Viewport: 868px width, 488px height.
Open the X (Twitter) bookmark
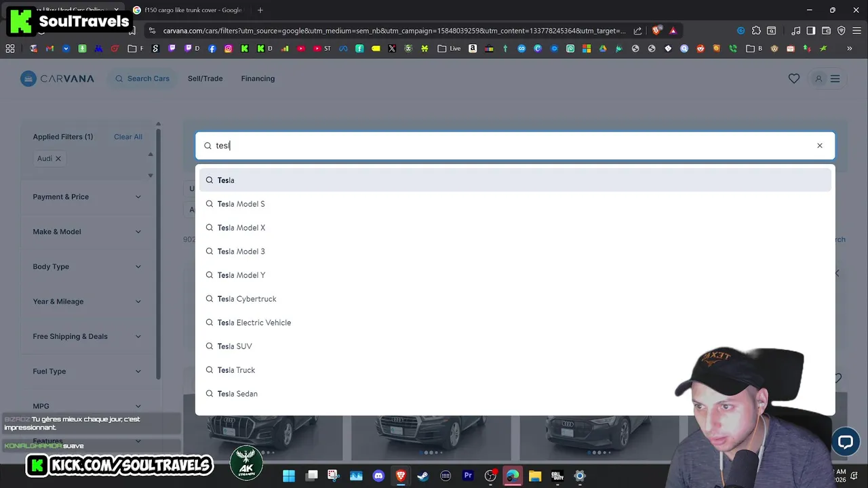point(392,49)
